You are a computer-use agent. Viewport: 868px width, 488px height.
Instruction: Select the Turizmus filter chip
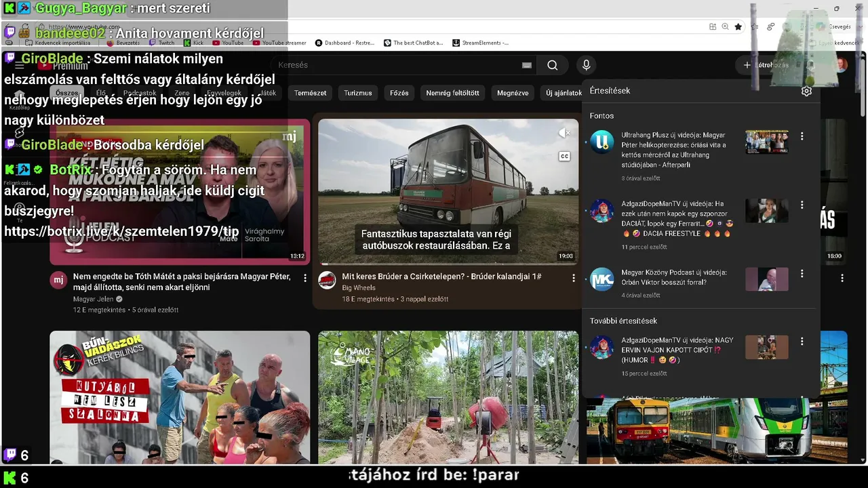pos(357,93)
